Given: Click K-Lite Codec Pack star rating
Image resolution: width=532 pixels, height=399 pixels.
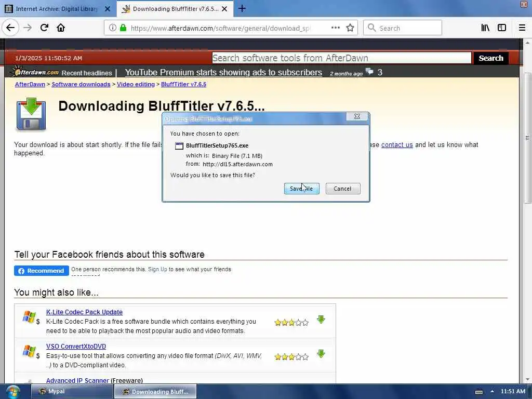Looking at the screenshot, I should (x=291, y=322).
